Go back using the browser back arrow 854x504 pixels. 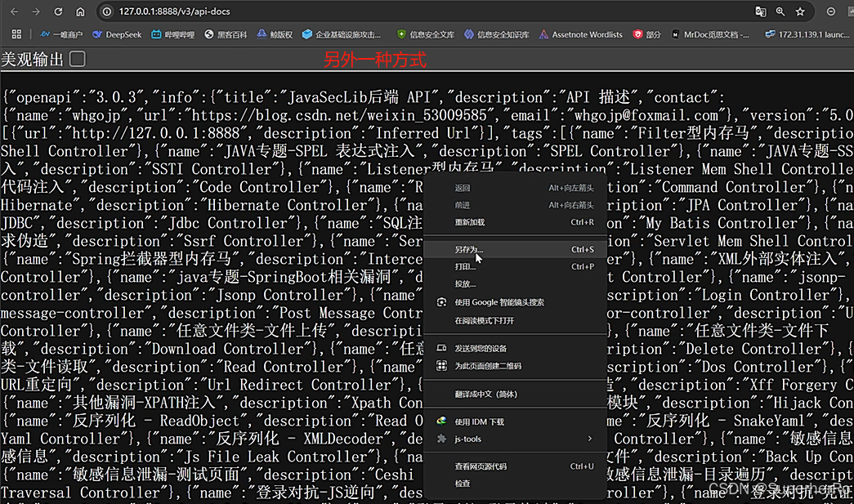[x=14, y=11]
